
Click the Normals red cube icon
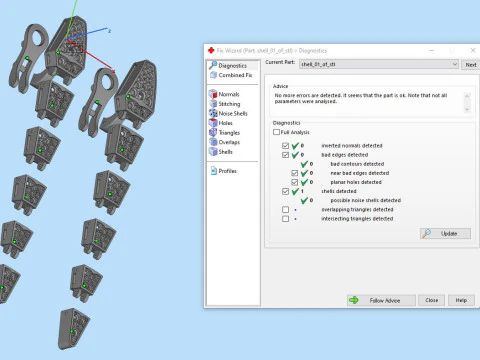213,94
